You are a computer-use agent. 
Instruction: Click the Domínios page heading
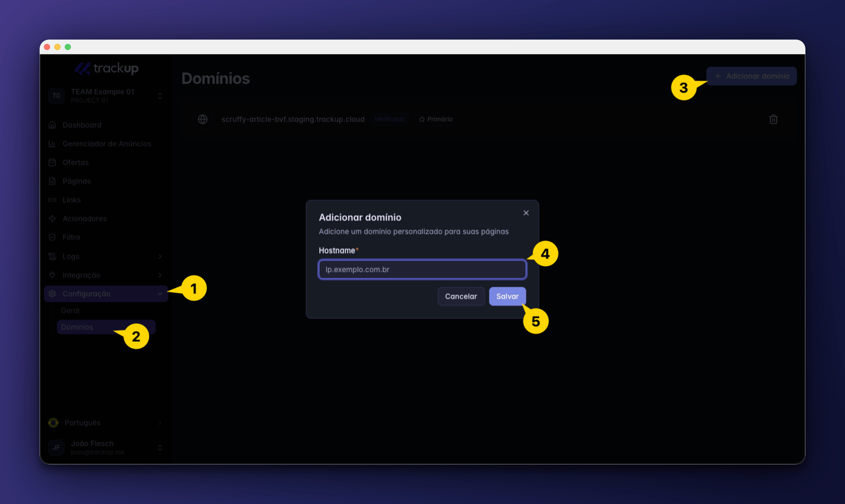[216, 79]
